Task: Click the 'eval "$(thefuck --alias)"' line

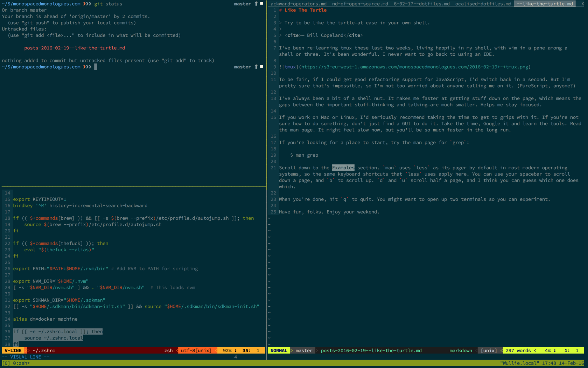Action: (59, 250)
